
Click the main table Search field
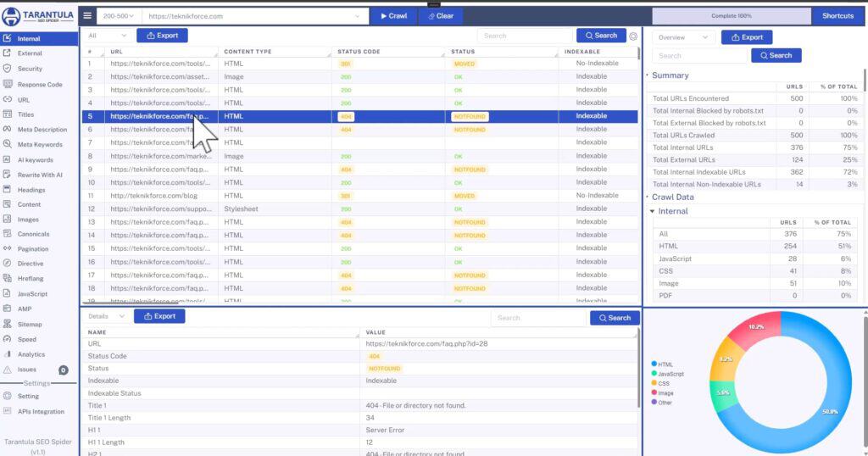[x=524, y=36]
